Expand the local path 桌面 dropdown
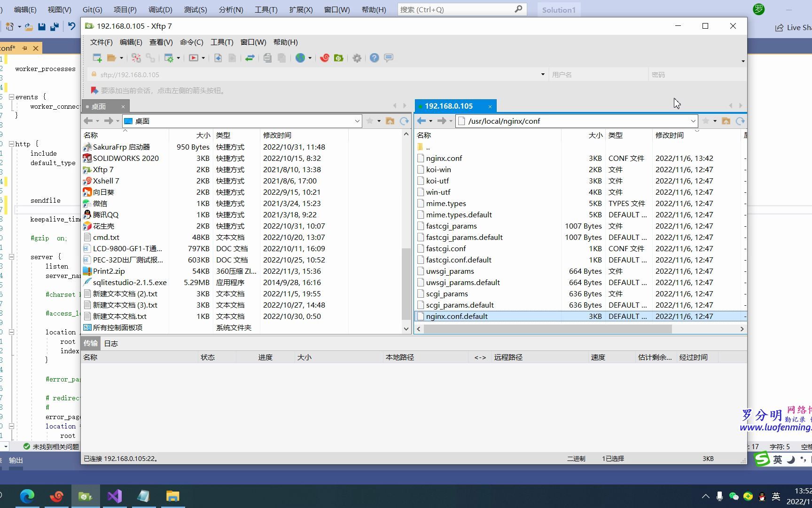The height and width of the screenshot is (508, 812). 357,121
